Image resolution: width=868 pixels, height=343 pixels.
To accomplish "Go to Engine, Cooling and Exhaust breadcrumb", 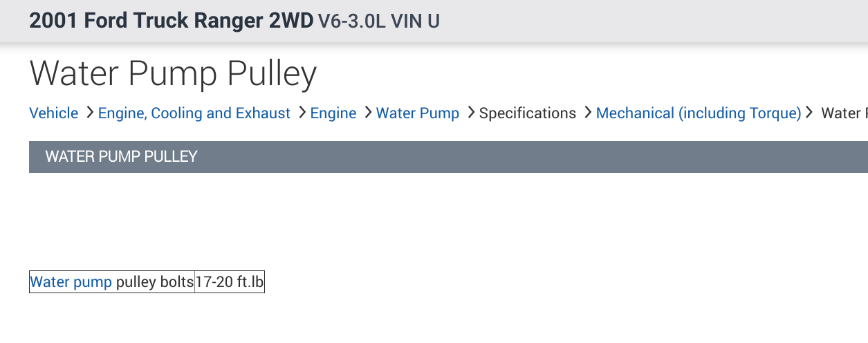I will click(194, 113).
